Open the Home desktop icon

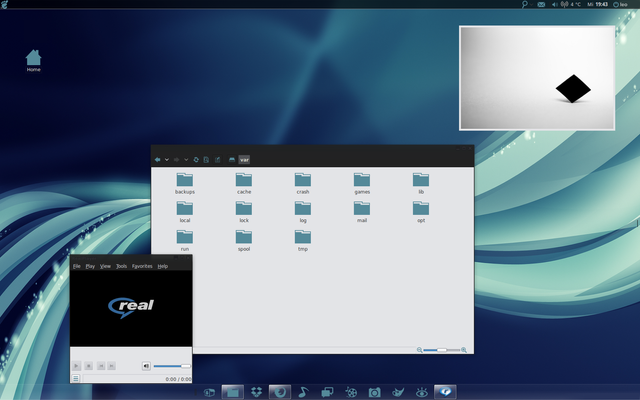pos(33,61)
